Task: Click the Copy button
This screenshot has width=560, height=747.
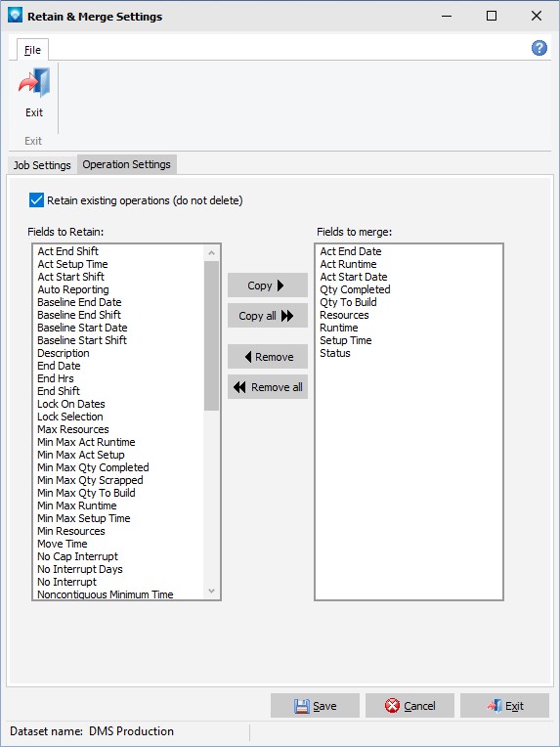Action: pos(268,286)
